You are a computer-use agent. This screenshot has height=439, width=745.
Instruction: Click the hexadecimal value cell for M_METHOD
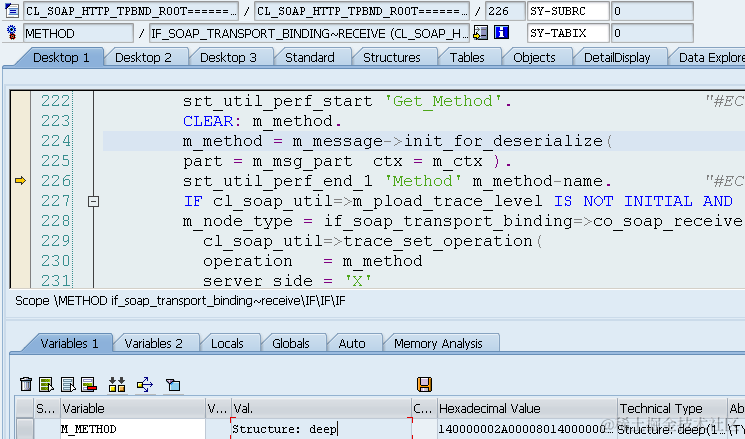(527, 429)
